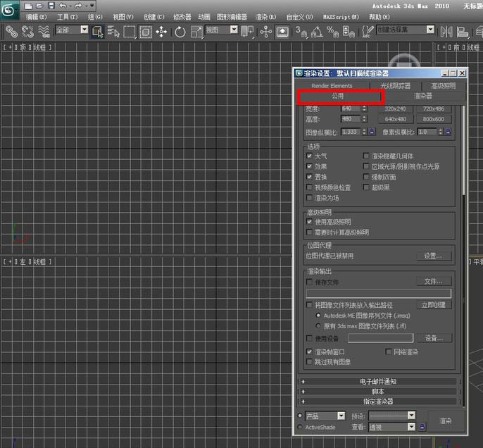The width and height of the screenshot is (483, 448).
Task: Open the 视图 reference coordinate dropdown
Action: point(234,30)
